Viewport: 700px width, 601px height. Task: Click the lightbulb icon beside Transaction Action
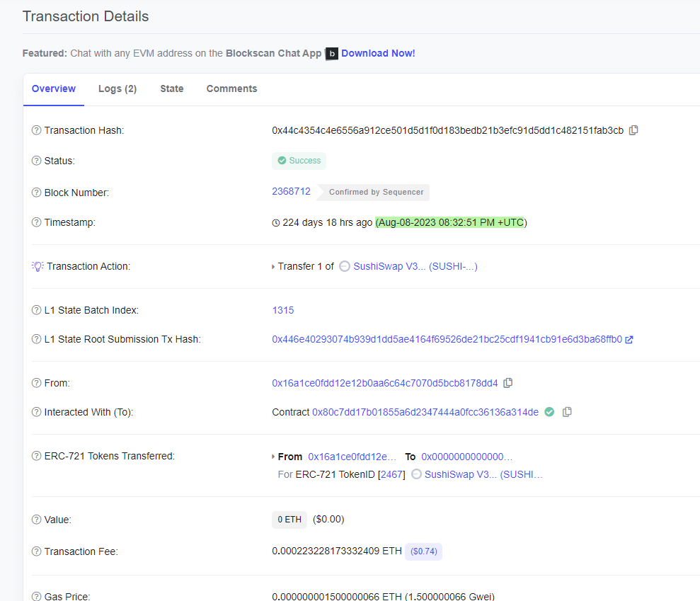coord(38,267)
